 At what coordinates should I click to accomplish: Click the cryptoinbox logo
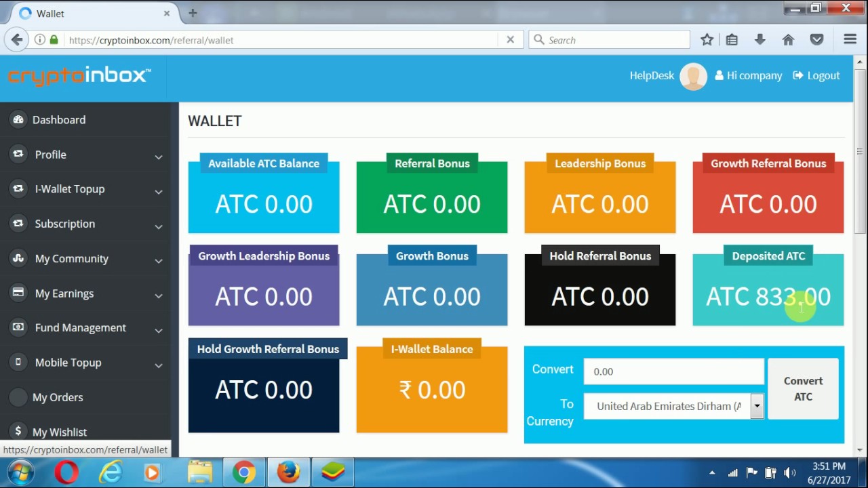79,75
